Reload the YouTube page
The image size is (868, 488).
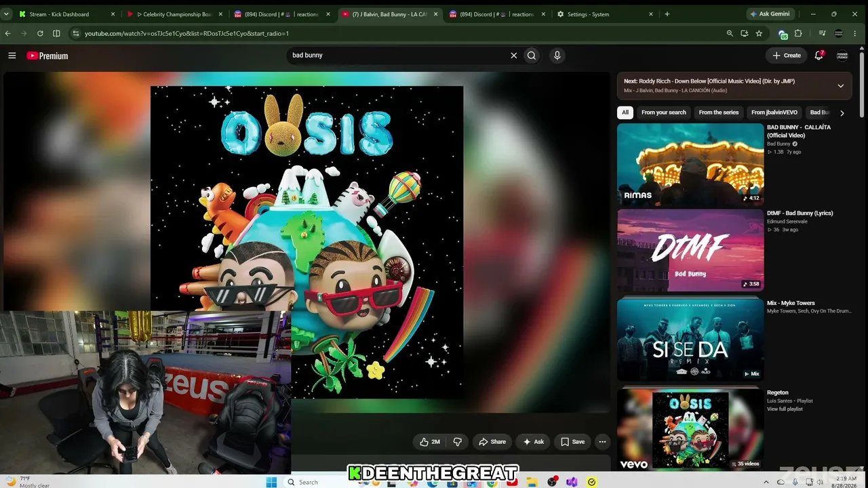coord(40,33)
